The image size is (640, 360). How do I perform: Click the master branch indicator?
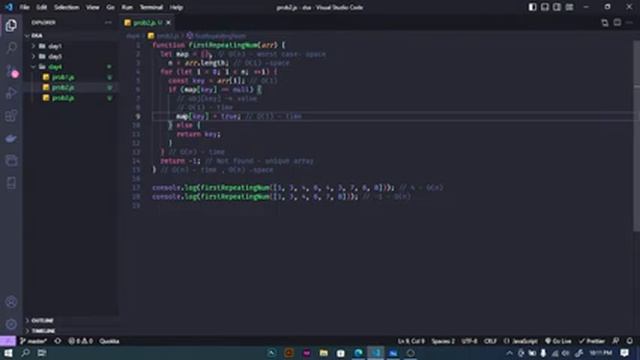pyautogui.click(x=33, y=341)
